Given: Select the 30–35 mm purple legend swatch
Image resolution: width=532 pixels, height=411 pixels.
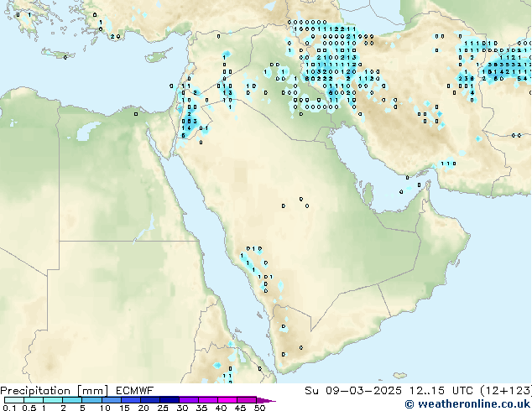Looking at the screenshot, I should 188,400.
